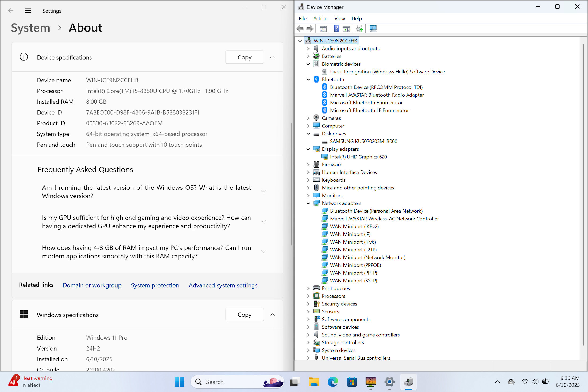Show hidden icons tray chevron
This screenshot has height=392, width=588.
497,382
